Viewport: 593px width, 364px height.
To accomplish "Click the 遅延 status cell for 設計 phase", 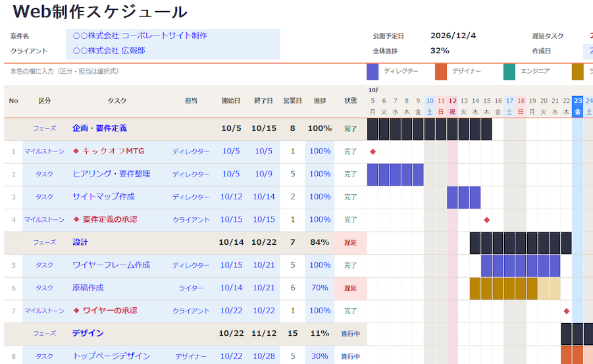I will [x=351, y=243].
